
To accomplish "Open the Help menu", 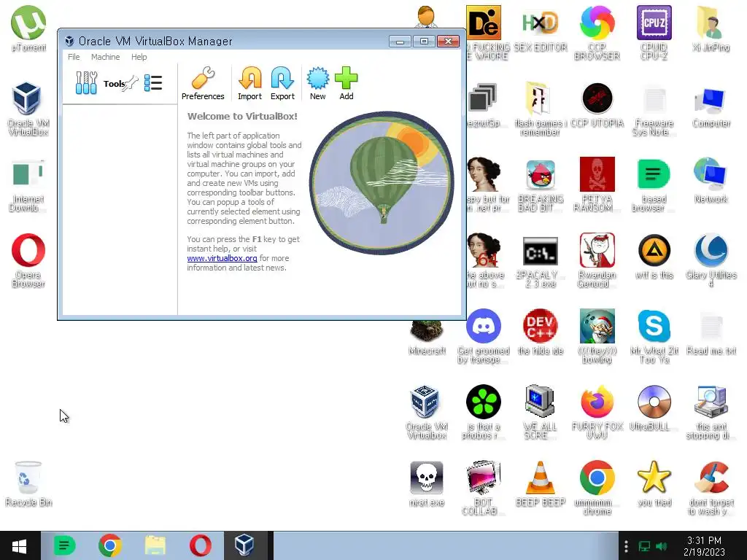I will tap(139, 57).
